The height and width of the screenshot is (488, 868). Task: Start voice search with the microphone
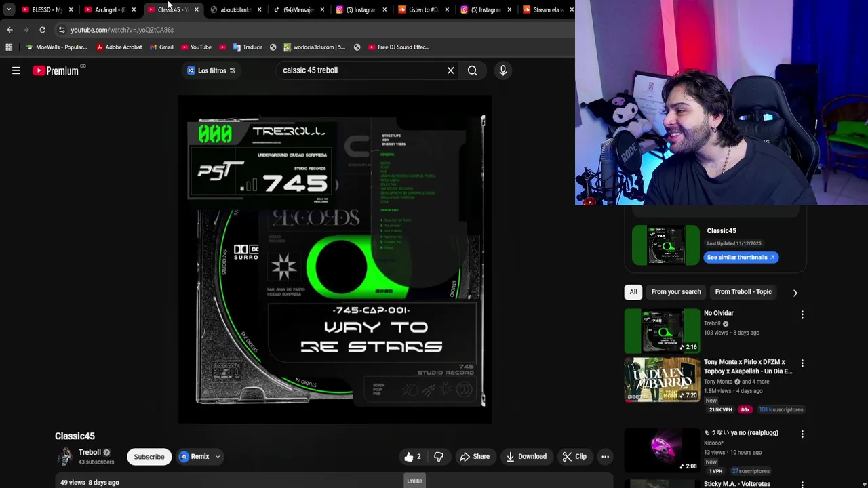click(502, 70)
